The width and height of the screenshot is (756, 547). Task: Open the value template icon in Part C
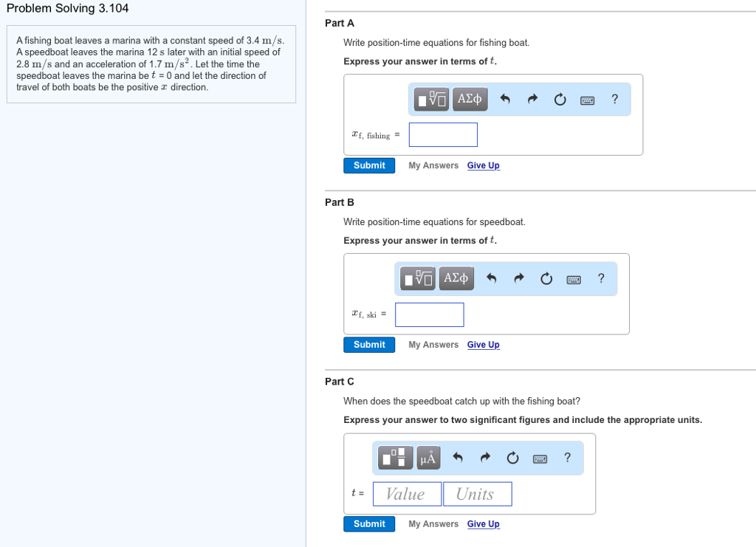pos(394,457)
